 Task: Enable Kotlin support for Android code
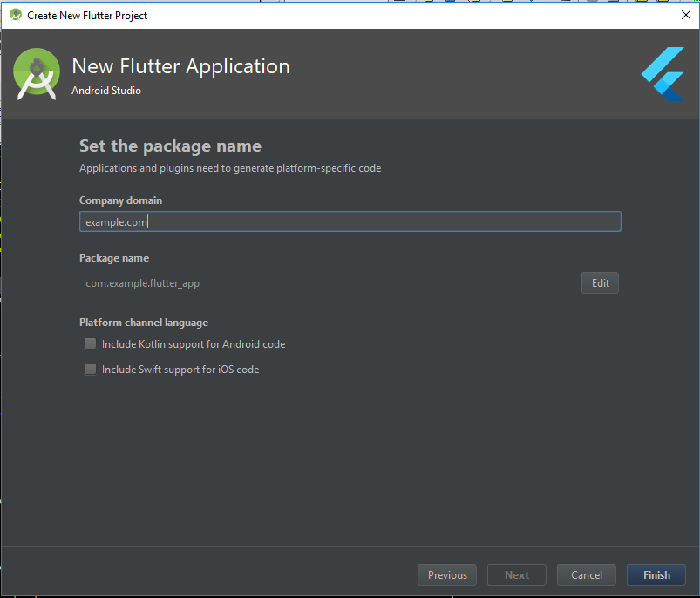pos(90,343)
